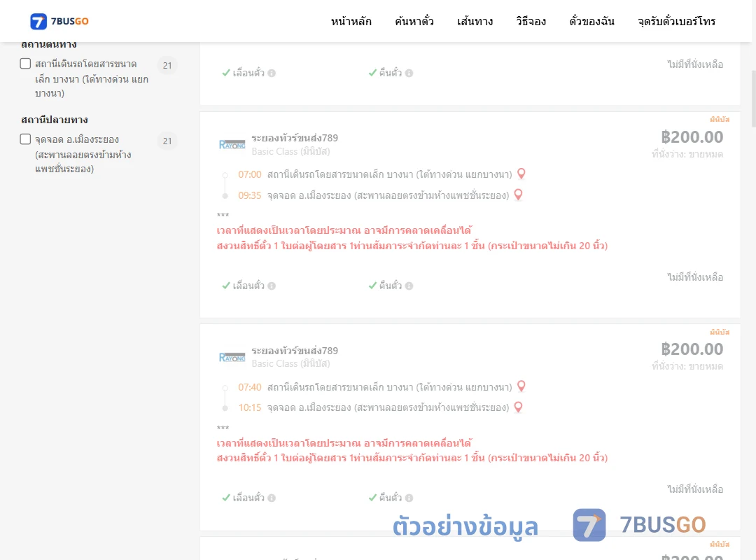Click the 07:40 departure time
Screen dimensions: 756x560
click(x=250, y=387)
